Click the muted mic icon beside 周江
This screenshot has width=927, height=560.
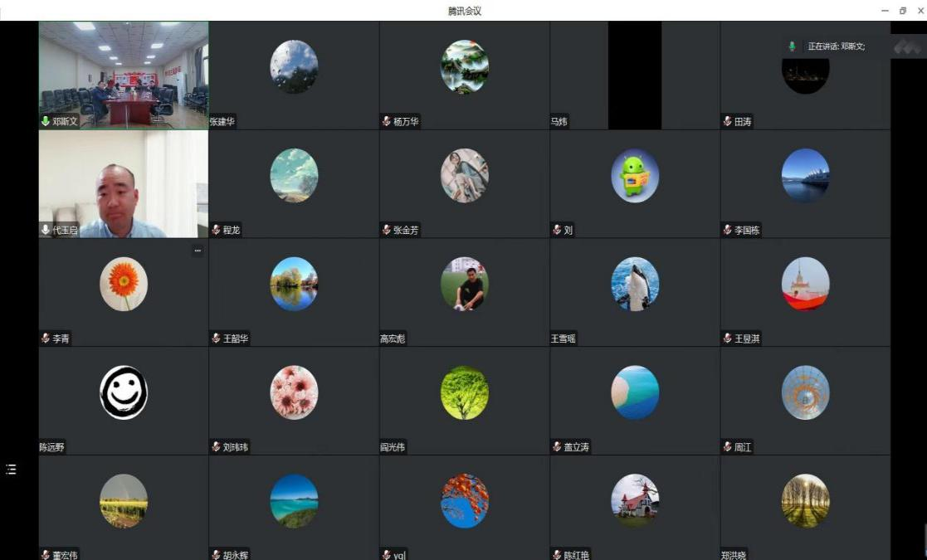pyautogui.click(x=727, y=447)
